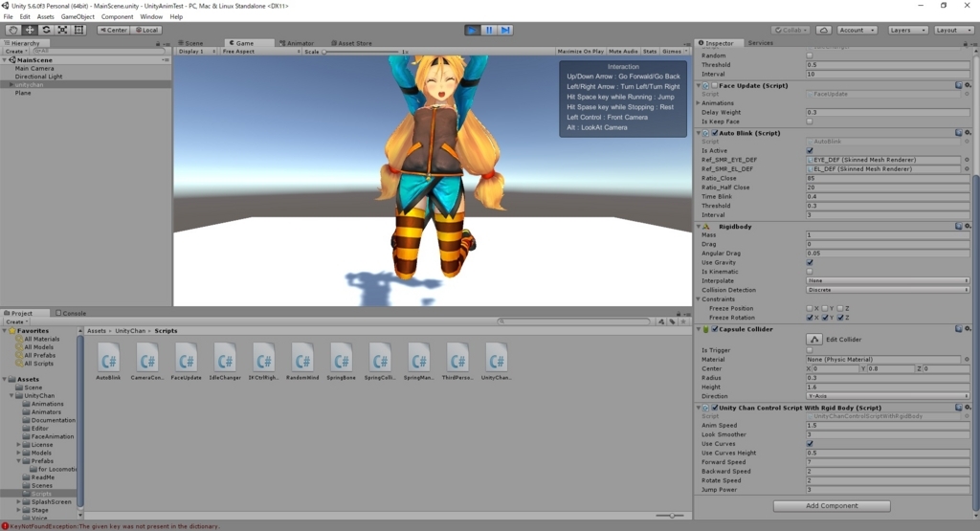Click search by label icon in Project
This screenshot has width=980, height=531.
(x=672, y=321)
